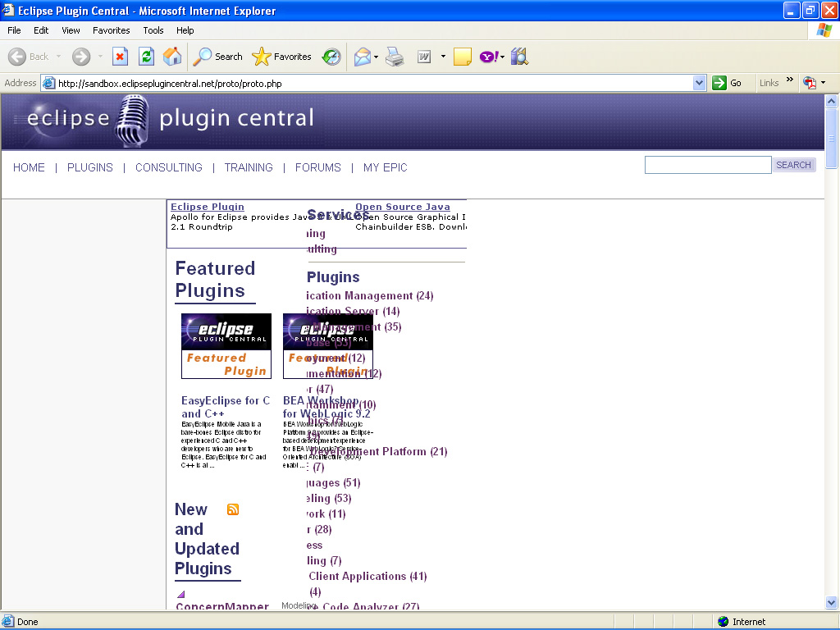Click the SEARCH button on page

point(793,165)
